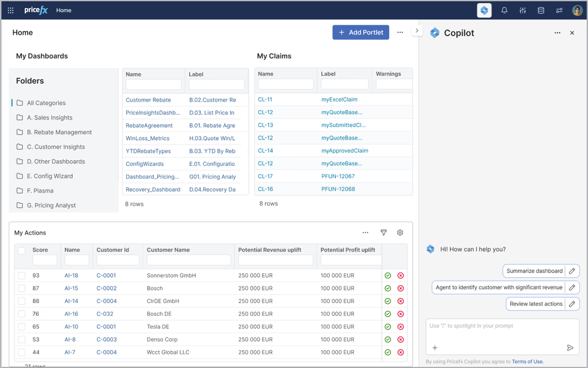Open the notifications bell
The width and height of the screenshot is (588, 368).
[x=504, y=10]
